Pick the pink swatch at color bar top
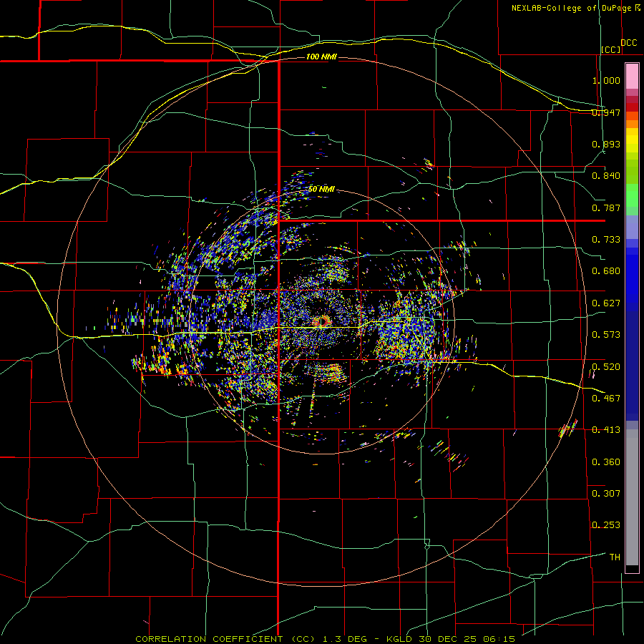 632,76
